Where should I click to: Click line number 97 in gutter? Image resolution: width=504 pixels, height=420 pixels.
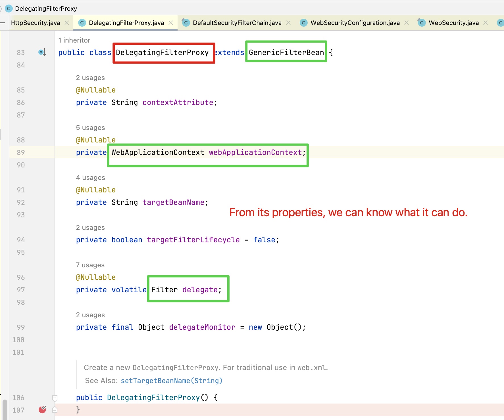(x=21, y=290)
